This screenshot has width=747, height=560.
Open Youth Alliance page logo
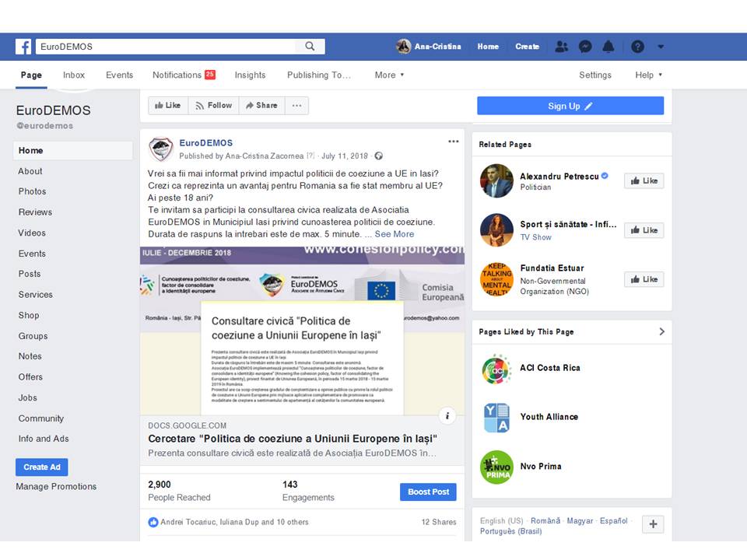coord(497,418)
